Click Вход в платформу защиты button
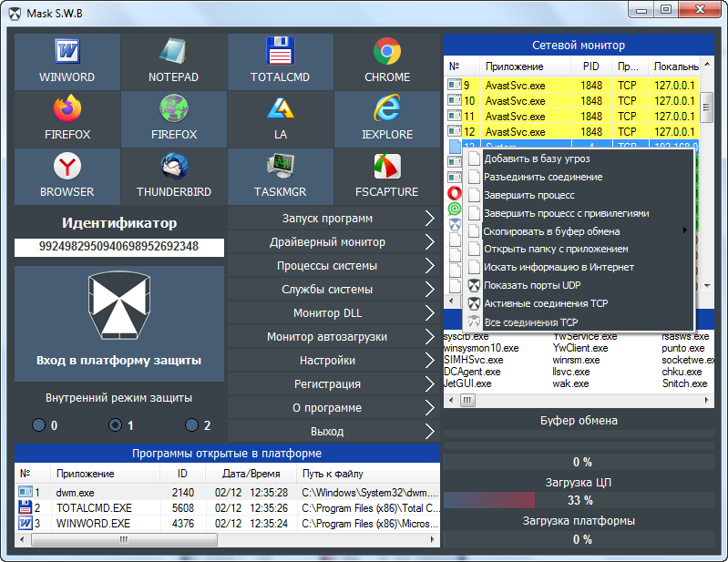 pyautogui.click(x=118, y=323)
